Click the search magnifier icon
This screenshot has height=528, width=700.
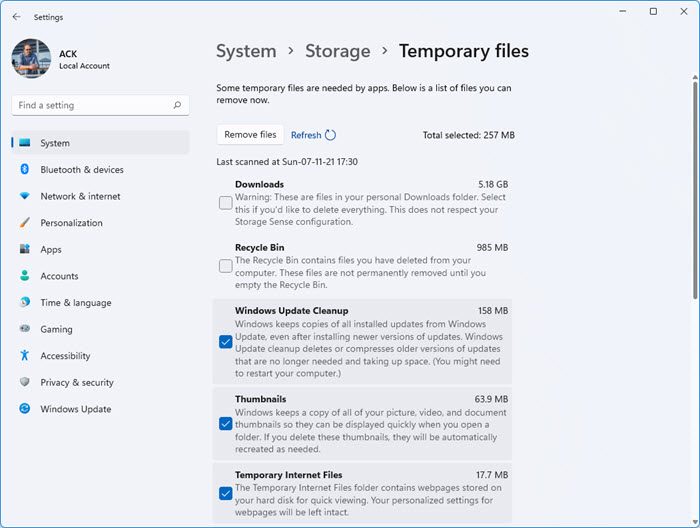tap(177, 105)
